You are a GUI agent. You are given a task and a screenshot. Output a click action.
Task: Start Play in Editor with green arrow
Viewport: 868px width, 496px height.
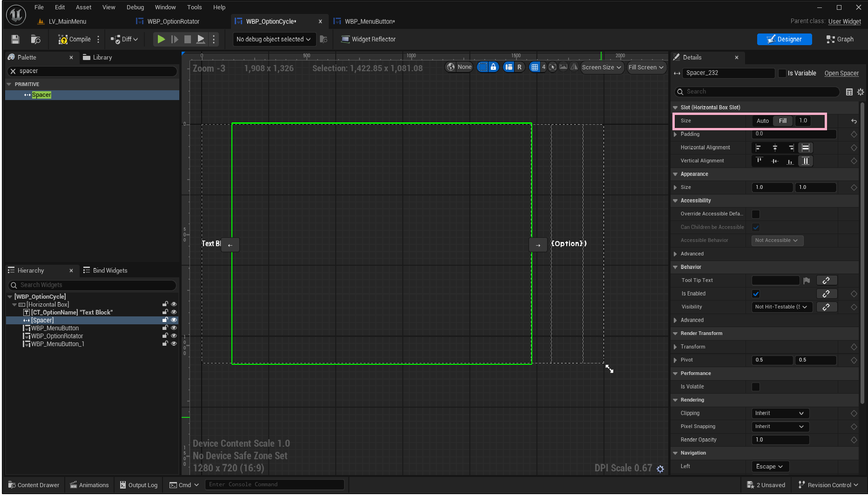click(x=161, y=40)
